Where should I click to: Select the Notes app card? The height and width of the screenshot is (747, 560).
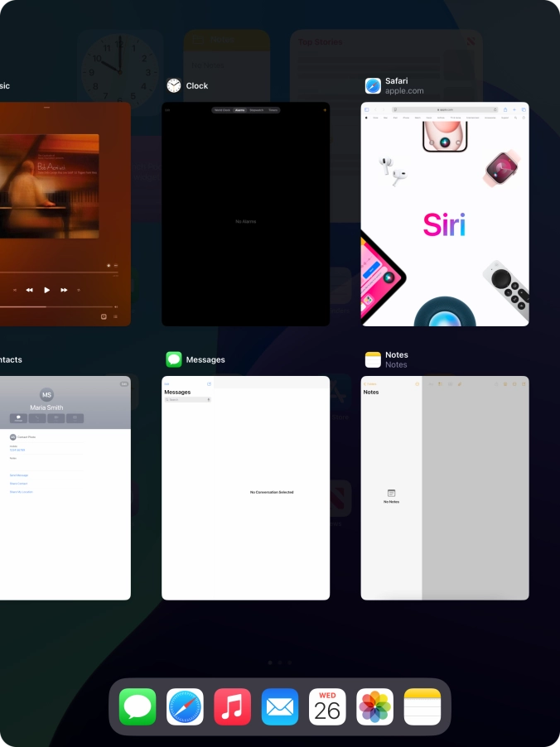[x=445, y=489]
